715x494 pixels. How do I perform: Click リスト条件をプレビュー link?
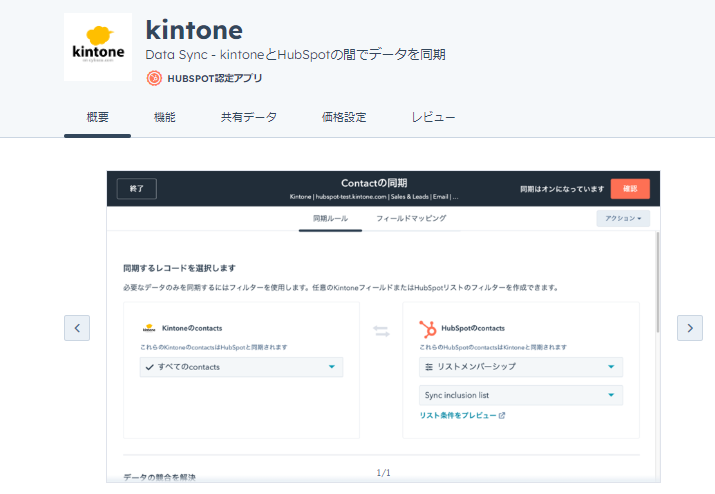click(458, 416)
